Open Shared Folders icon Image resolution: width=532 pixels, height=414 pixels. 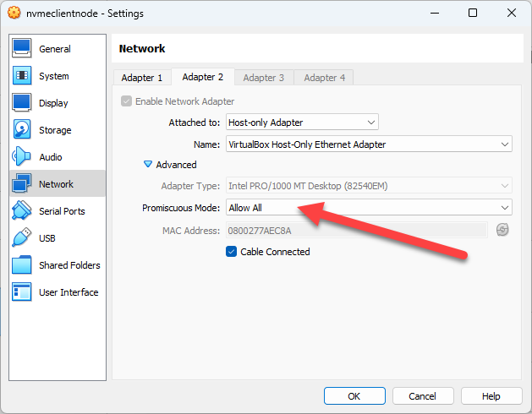[22, 265]
